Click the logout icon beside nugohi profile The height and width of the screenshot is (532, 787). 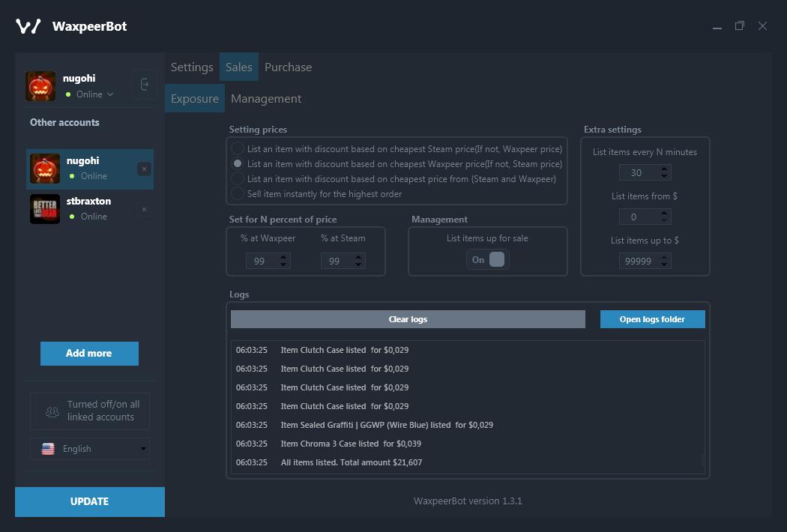coord(145,85)
